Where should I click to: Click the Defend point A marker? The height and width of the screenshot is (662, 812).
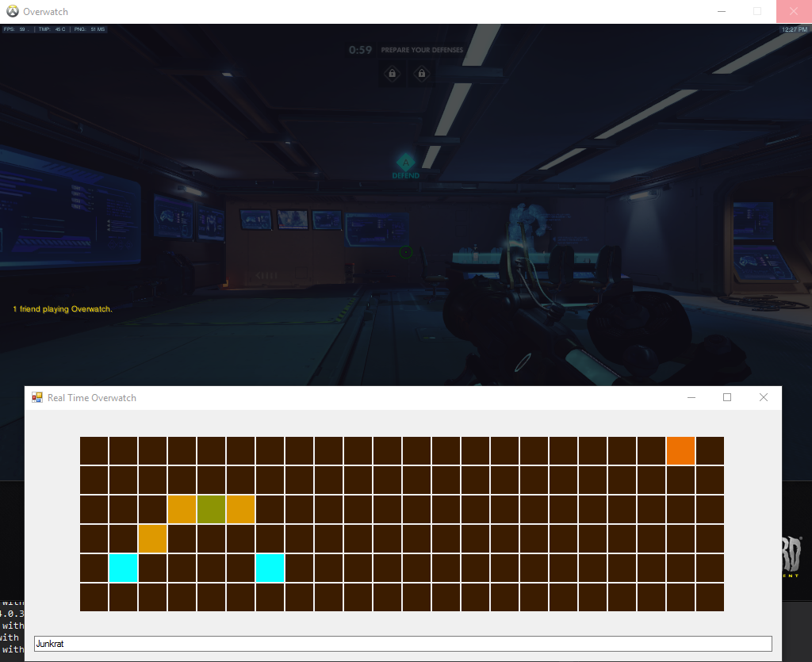405,166
